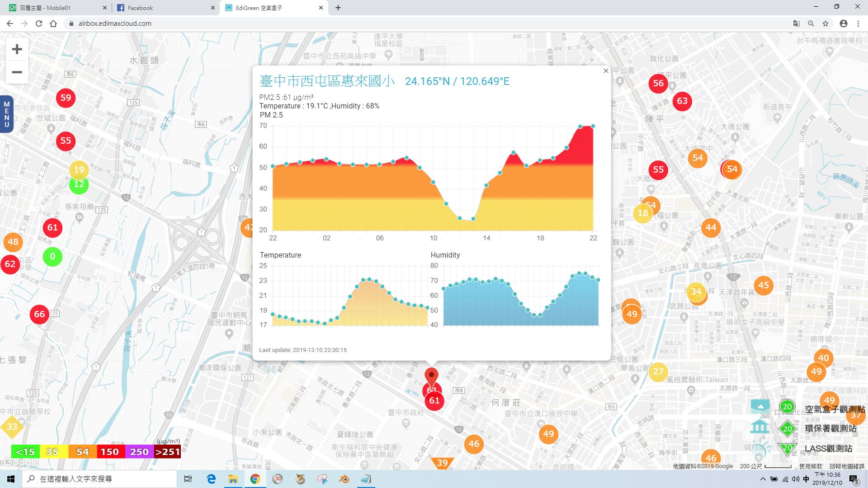Show hidden system tray icons
This screenshot has height=488, width=868.
(763, 479)
